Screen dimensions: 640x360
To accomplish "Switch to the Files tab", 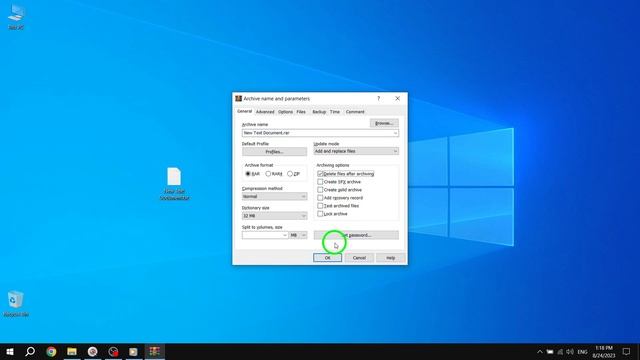I will click(301, 112).
